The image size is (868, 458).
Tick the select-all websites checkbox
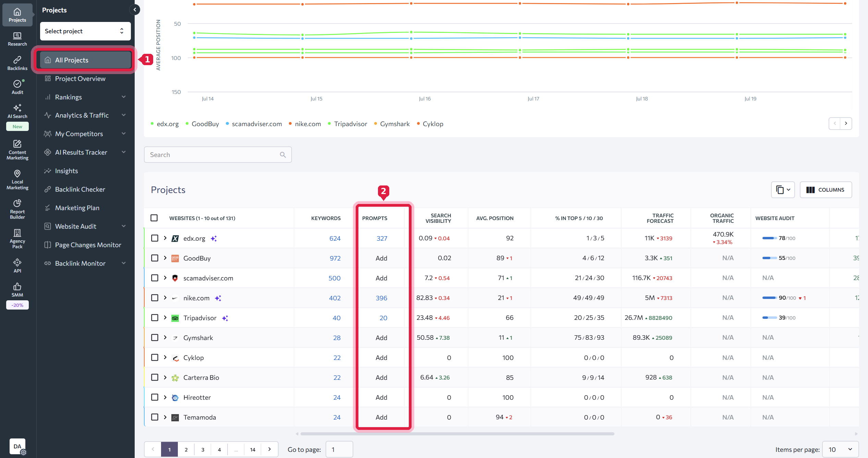tap(154, 218)
